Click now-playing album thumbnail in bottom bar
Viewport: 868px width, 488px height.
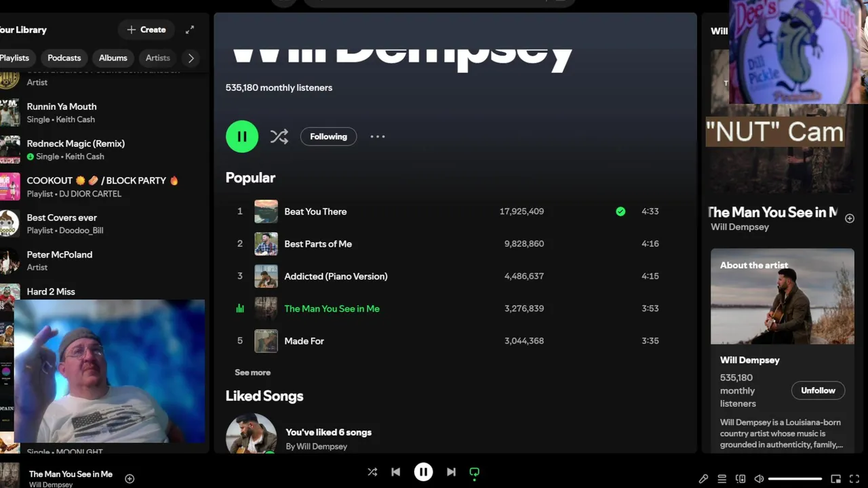(9, 475)
